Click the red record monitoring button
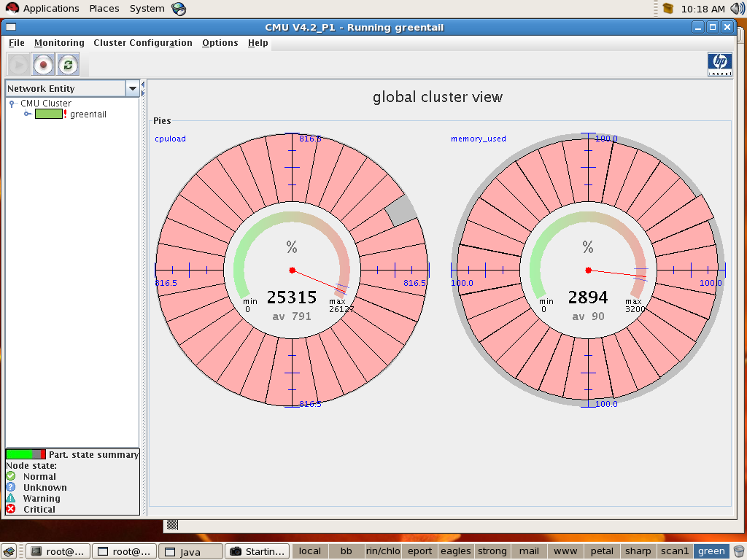The image size is (747, 560). [x=43, y=65]
